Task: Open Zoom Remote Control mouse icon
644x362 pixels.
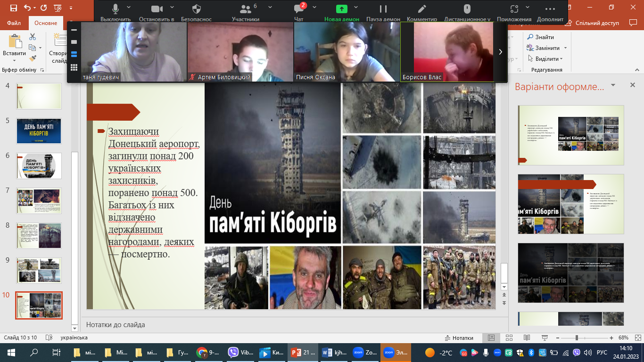Action: pyautogui.click(x=467, y=9)
